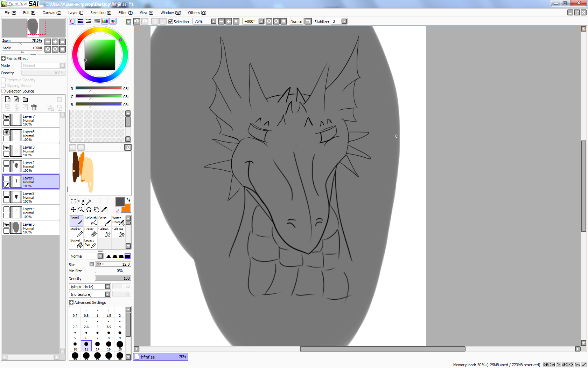Open the Filter menu

[x=125, y=13]
